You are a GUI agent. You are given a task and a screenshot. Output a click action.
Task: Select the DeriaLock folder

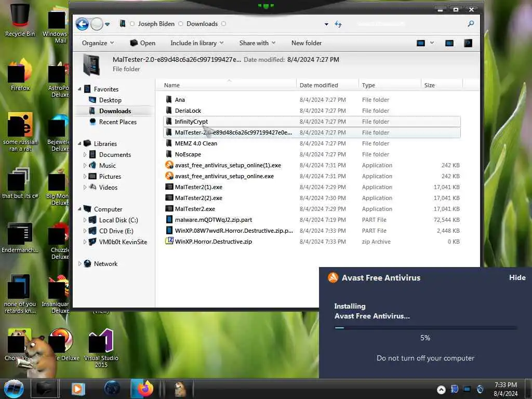(x=188, y=111)
